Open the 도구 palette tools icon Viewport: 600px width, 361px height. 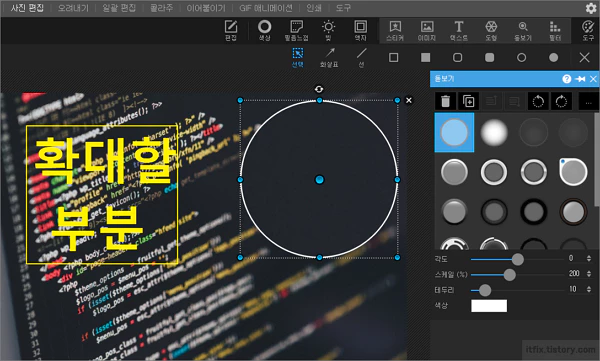click(x=588, y=30)
